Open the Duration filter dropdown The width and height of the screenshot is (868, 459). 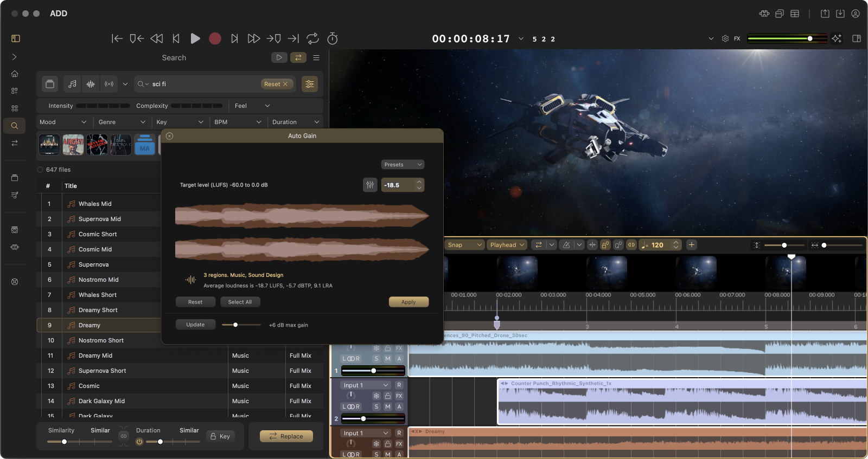coord(296,122)
